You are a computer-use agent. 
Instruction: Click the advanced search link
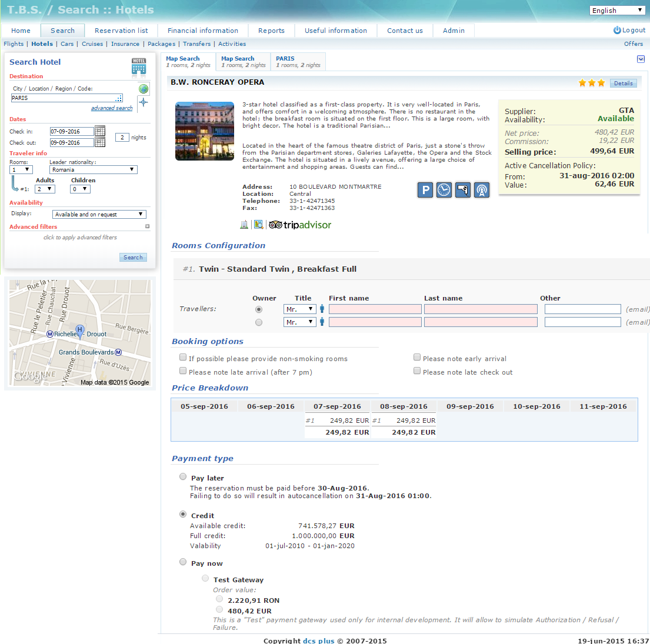pyautogui.click(x=112, y=108)
